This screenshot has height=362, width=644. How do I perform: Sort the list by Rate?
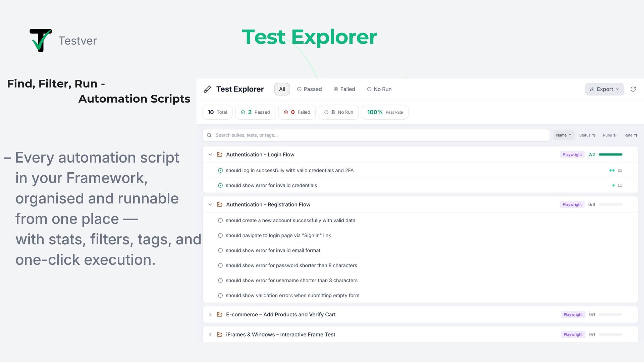click(631, 135)
